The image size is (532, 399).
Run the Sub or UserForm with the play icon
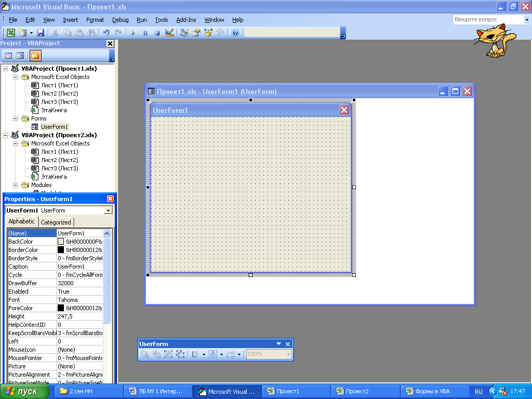133,33
